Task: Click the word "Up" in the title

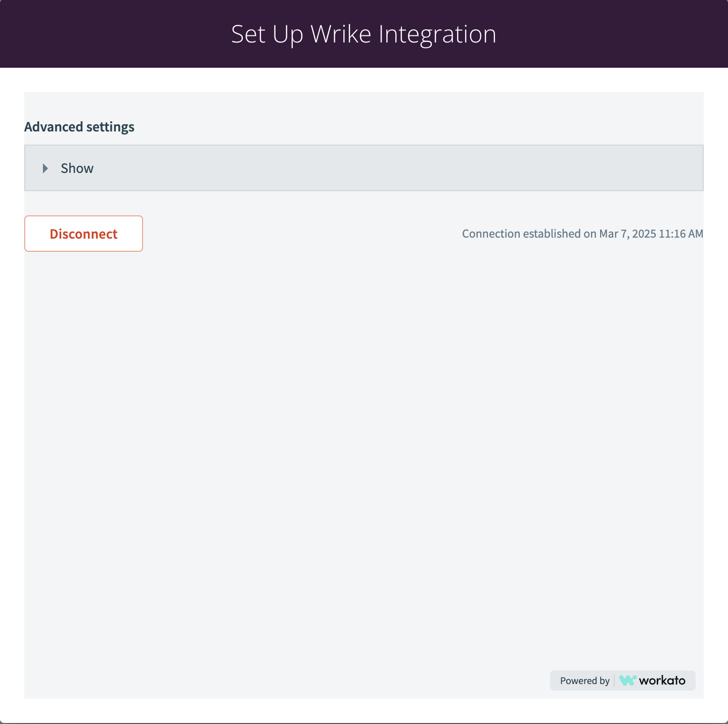Action: point(288,35)
